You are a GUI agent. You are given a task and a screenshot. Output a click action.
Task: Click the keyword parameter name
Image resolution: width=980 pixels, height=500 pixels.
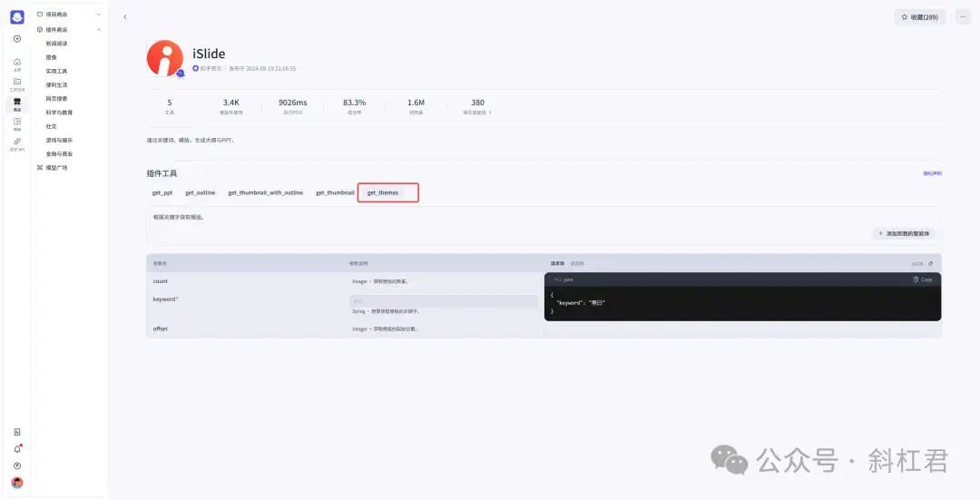point(166,299)
